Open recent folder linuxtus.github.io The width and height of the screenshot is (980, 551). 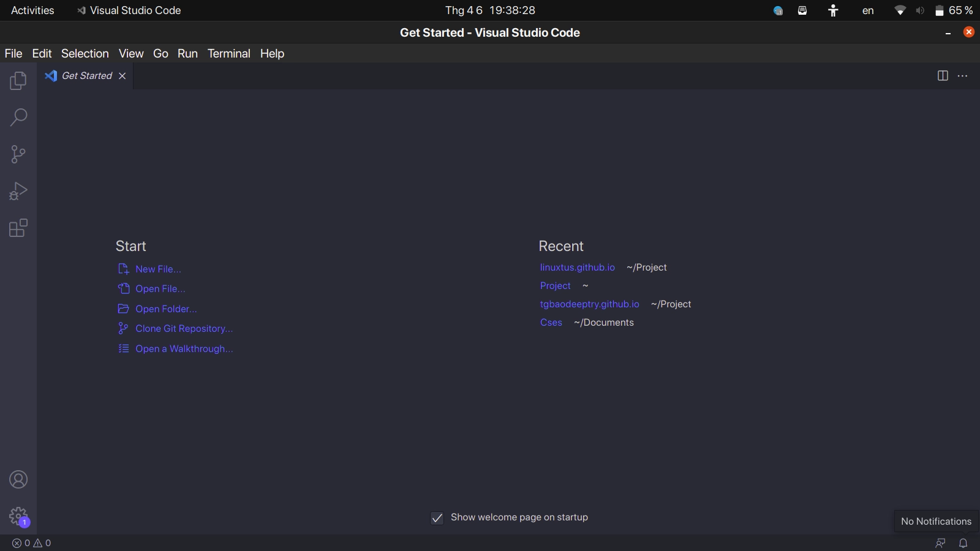[578, 268]
